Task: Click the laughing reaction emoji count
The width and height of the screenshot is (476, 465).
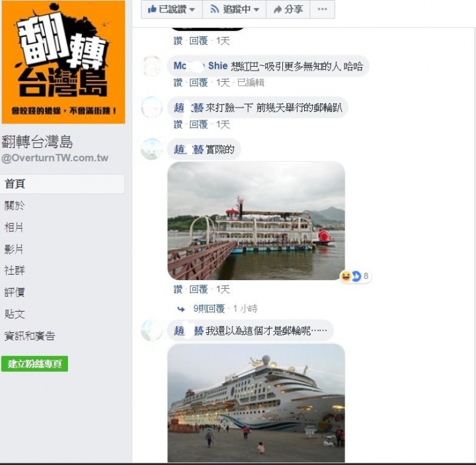Action: [x=355, y=276]
